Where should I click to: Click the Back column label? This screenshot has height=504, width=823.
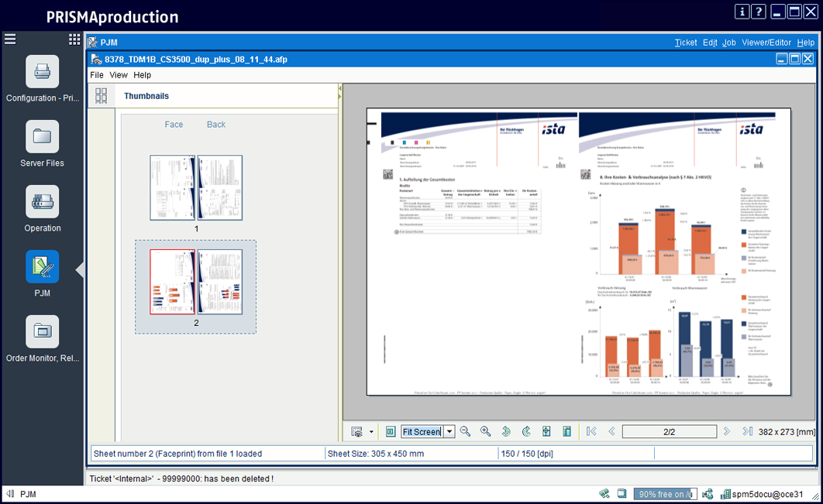216,125
